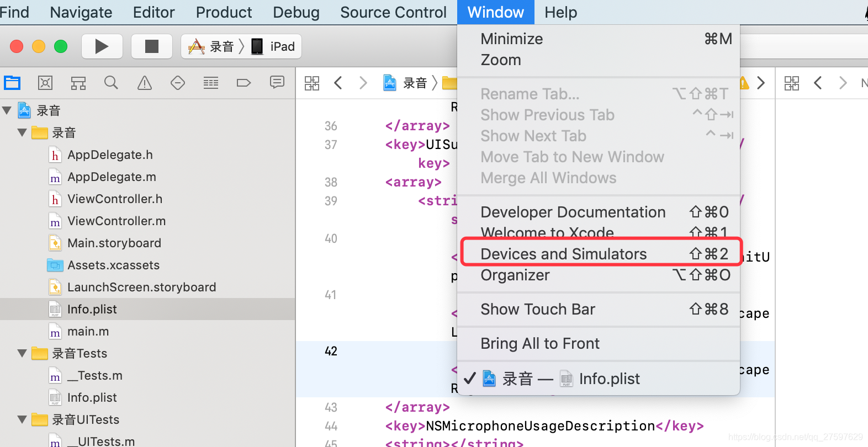Choose Show Touch Bar

pyautogui.click(x=599, y=309)
